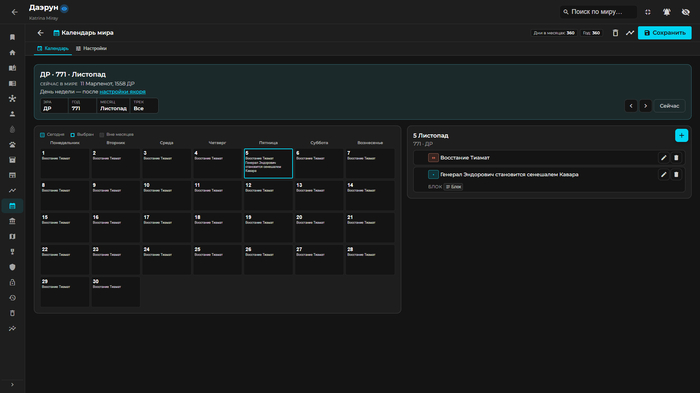The width and height of the screenshot is (700, 393).
Task: Go to home via sidebar house icon
Action: 12,52
